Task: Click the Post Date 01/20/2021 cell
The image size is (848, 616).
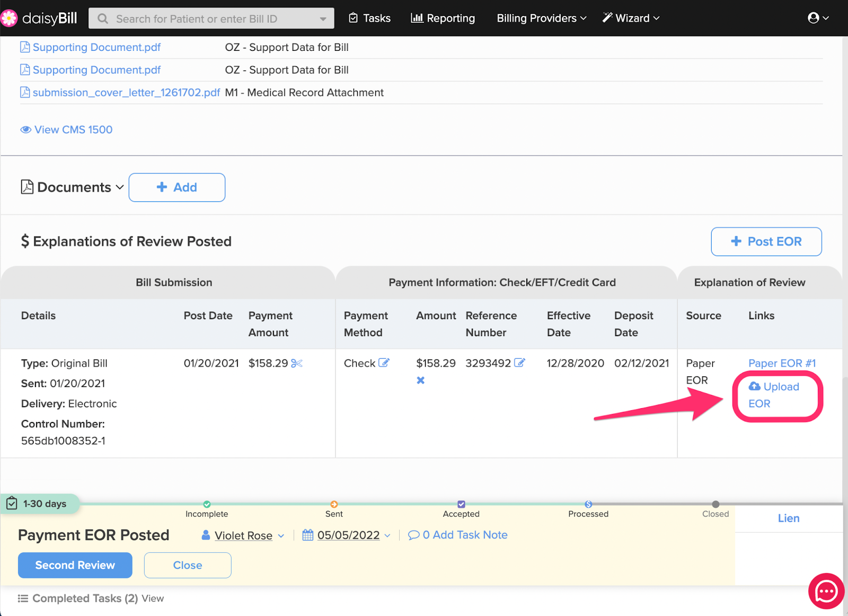Action: click(x=211, y=363)
